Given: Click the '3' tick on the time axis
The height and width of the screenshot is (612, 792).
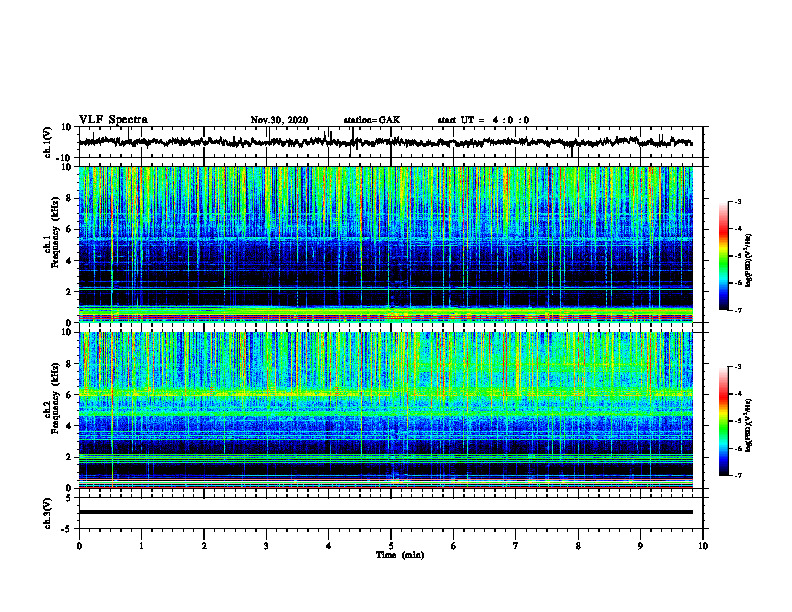Looking at the screenshot, I should coord(266,546).
